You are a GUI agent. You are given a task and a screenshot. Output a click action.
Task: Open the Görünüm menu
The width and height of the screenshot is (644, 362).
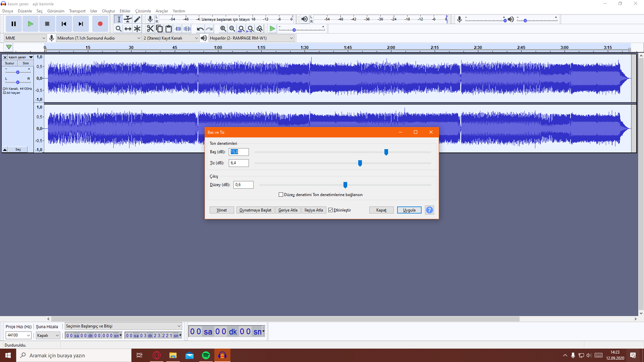point(56,11)
